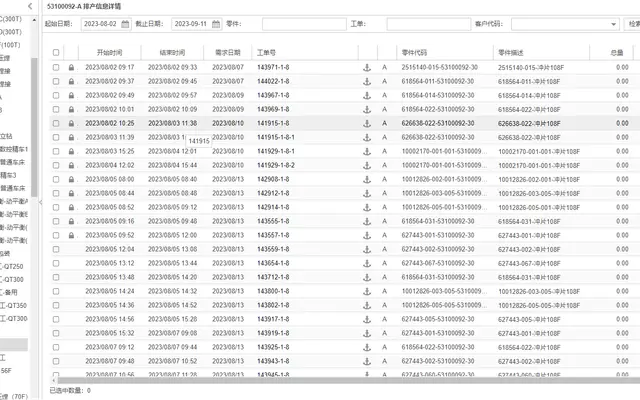Check the row for order 143967-1-8

point(56,96)
